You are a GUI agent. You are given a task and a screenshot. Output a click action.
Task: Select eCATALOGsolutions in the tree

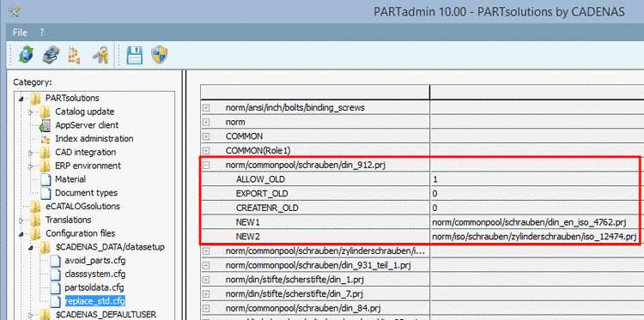[x=82, y=207]
